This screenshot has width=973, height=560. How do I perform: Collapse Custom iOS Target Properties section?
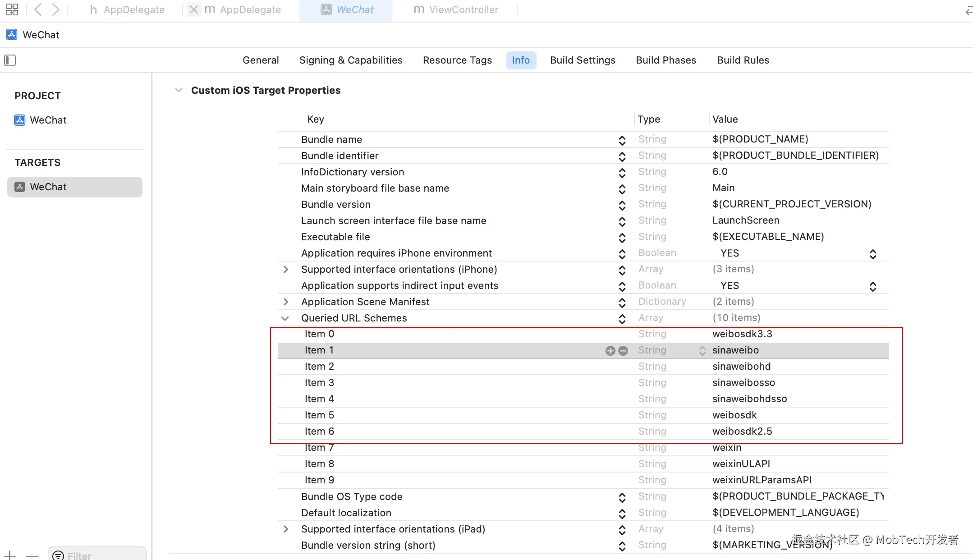(x=179, y=90)
